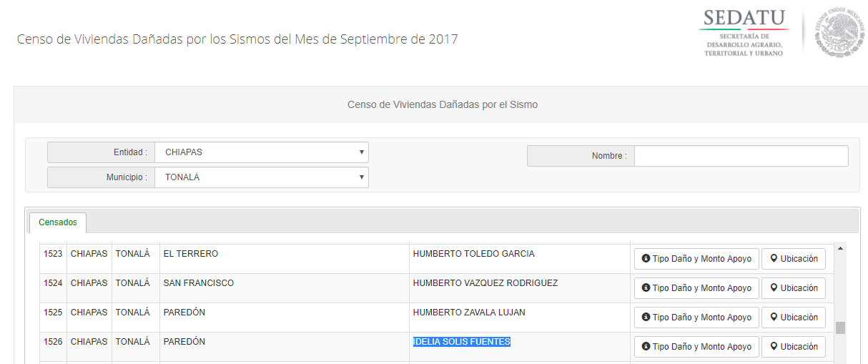Viewport: 868px width, 364px height.
Task: Expand the Entidad dropdown showing CHIAPAS
Action: (x=262, y=152)
